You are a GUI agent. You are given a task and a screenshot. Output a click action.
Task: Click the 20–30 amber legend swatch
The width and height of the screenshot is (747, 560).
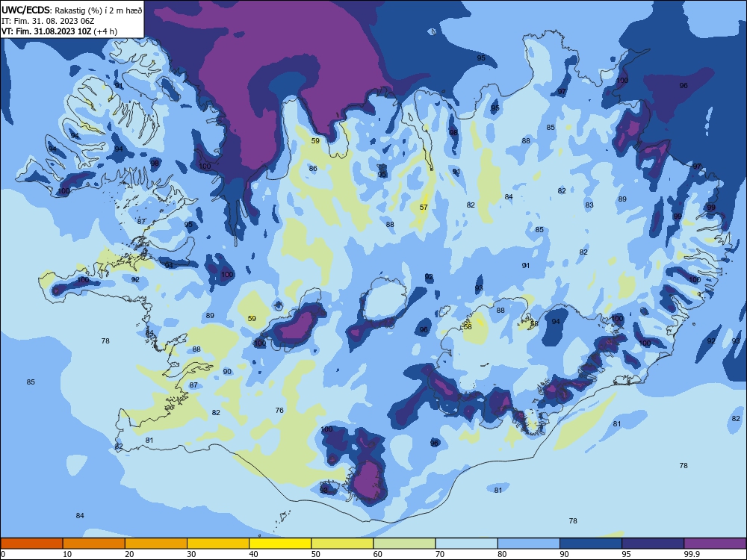pyautogui.click(x=156, y=544)
